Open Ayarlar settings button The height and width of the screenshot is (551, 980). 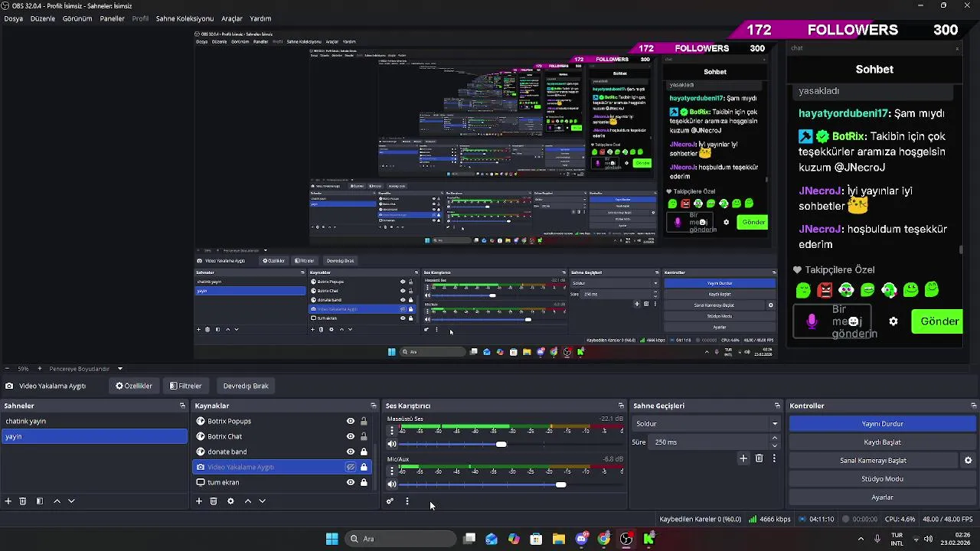882,497
